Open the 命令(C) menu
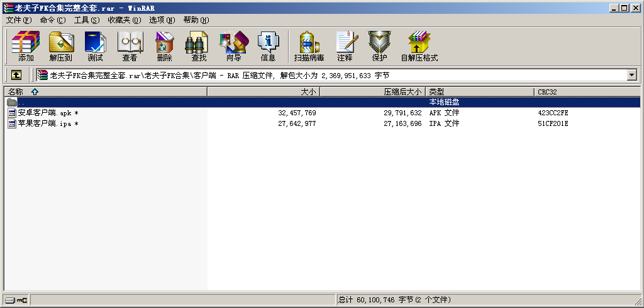 [x=53, y=20]
